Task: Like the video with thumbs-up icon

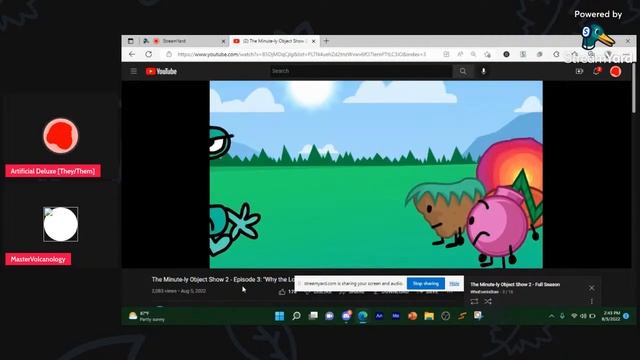Action: (282, 292)
